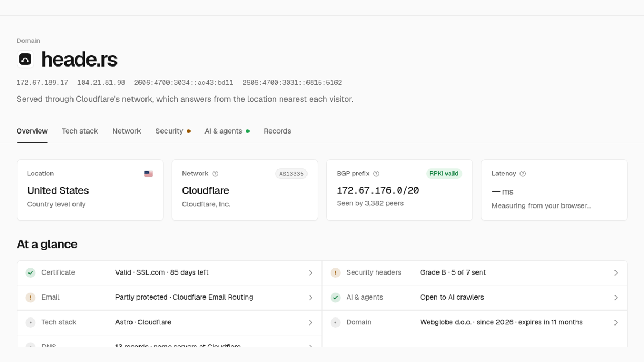Expand the AI & agents row chevron
Screen dimensions: 644x362
[616, 298]
